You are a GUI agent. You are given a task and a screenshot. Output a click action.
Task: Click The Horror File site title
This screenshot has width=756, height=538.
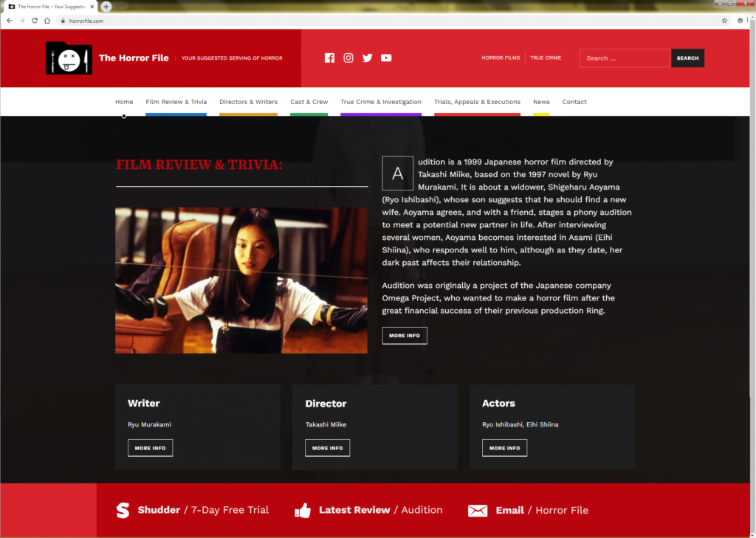point(134,58)
